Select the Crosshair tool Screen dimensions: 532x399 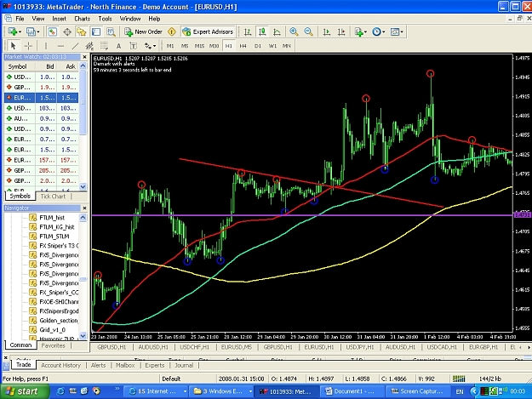coord(28,46)
